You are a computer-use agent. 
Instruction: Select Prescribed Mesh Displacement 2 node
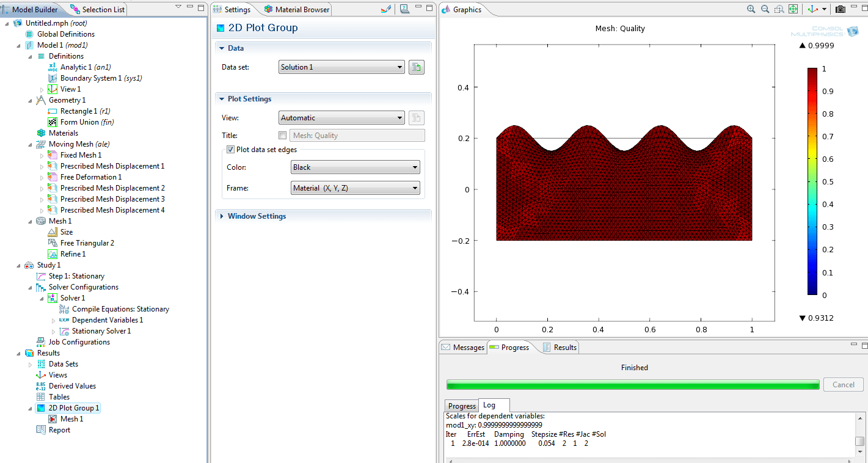tap(112, 188)
